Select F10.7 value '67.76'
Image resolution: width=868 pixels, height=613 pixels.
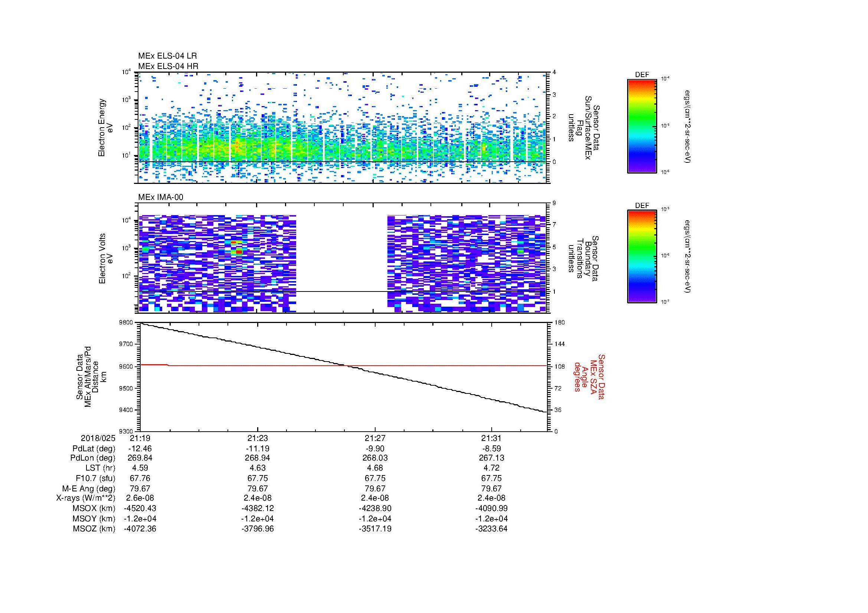coord(140,478)
